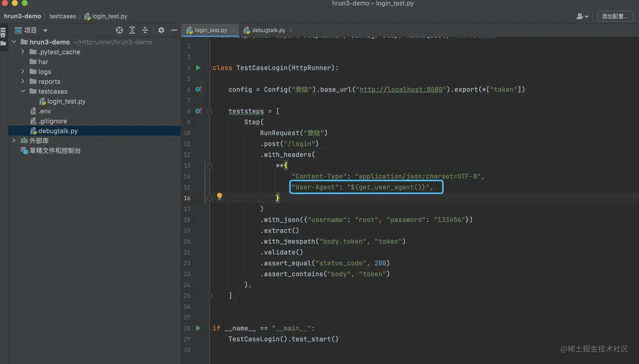This screenshot has width=639, height=364.
Task: Click the .assert_contains body line
Action: point(325,274)
